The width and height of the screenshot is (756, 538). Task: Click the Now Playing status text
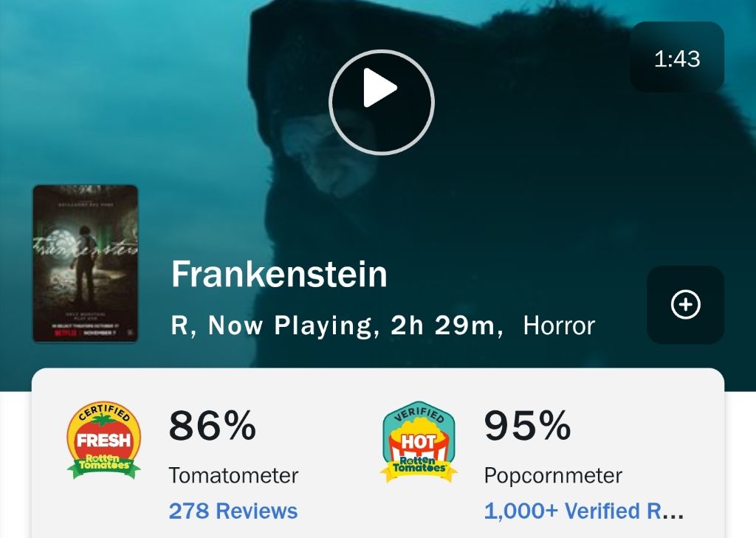coord(289,325)
